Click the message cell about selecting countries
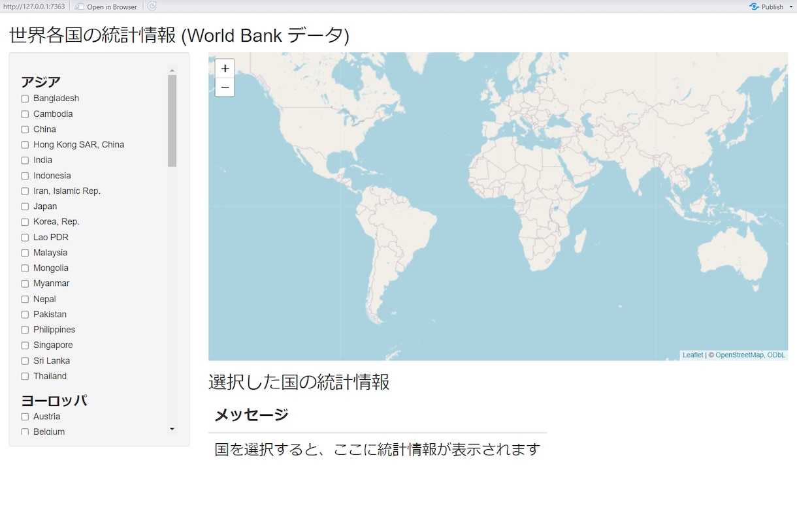 coord(378,449)
